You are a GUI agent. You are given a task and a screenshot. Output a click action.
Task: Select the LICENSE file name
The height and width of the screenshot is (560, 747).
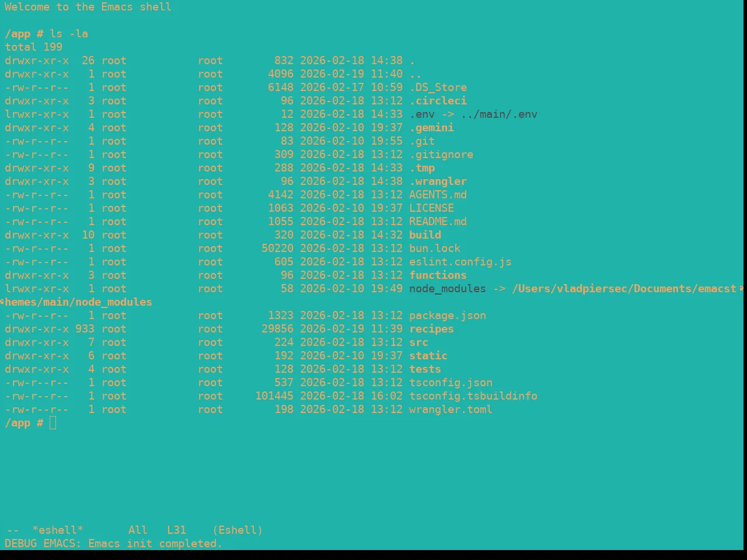click(x=431, y=208)
